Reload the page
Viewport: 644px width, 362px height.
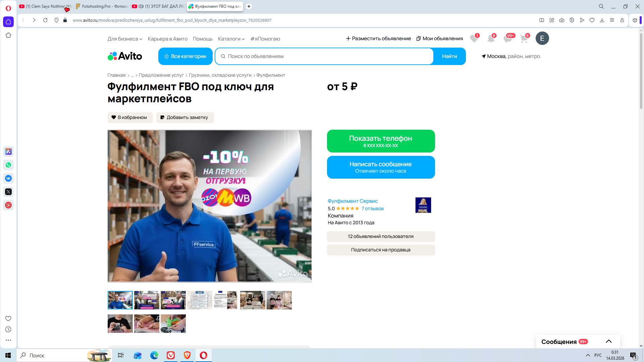(45, 20)
